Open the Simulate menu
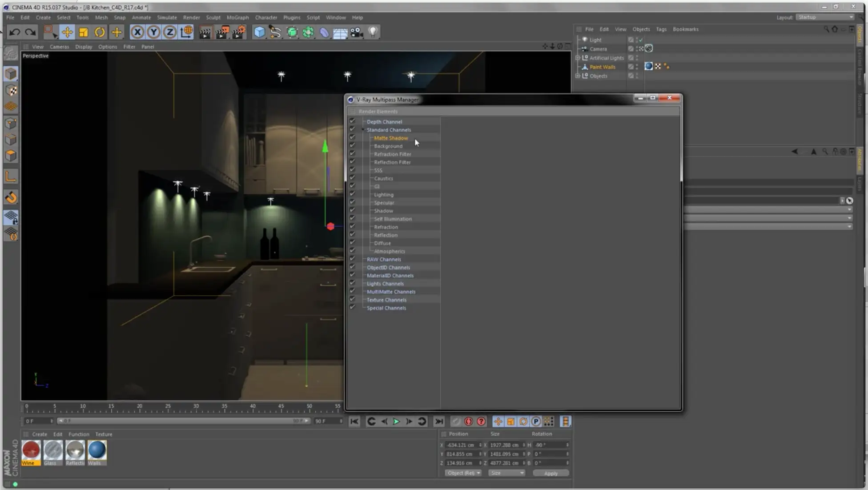868x490 pixels. [167, 17]
